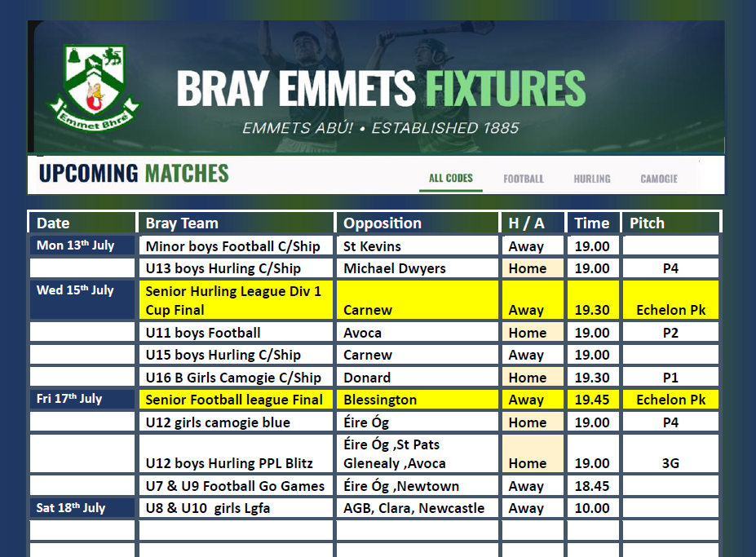The height and width of the screenshot is (557, 756).
Task: Click the Bray Team column header
Action: 236,223
